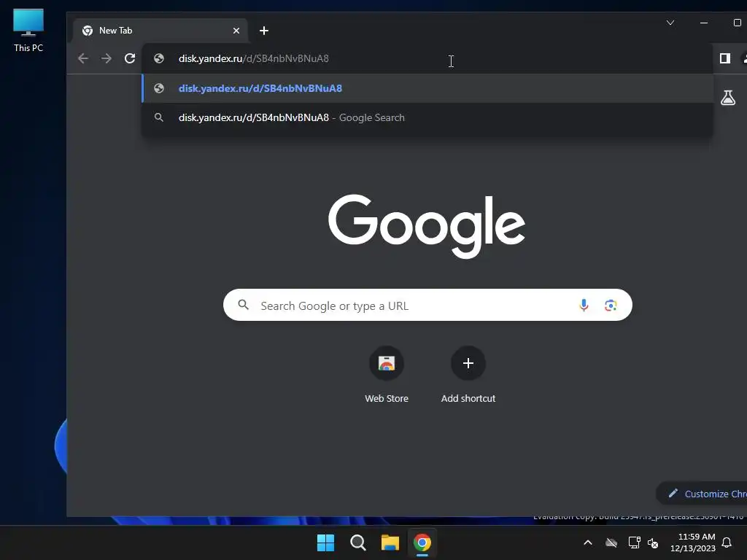Click the Add shortcut plus button
Viewport: 747px width, 560px height.
click(468, 363)
